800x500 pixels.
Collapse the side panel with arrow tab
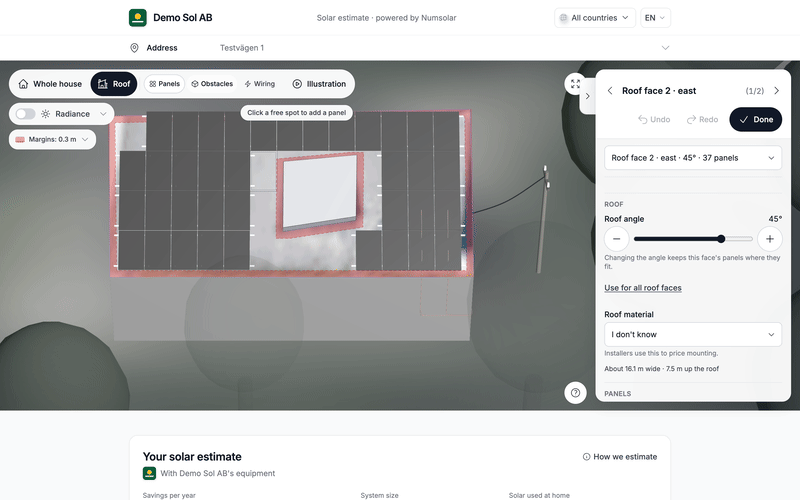[588, 96]
